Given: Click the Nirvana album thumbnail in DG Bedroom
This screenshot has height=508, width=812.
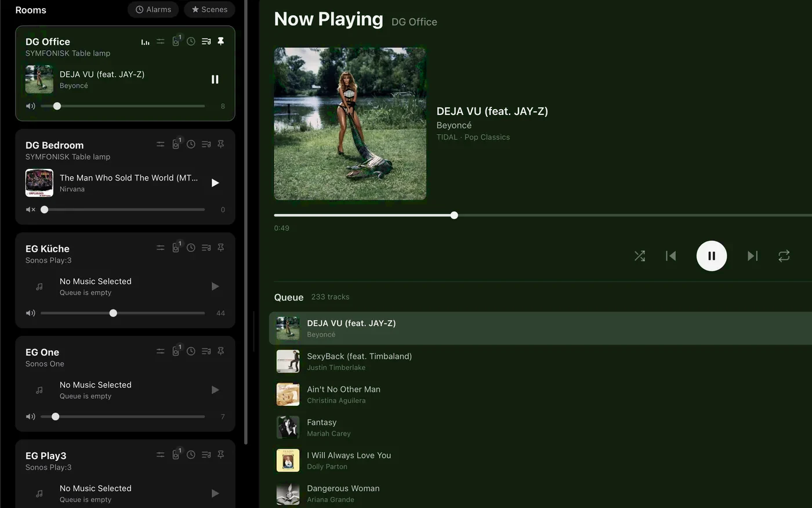Looking at the screenshot, I should click(x=39, y=183).
